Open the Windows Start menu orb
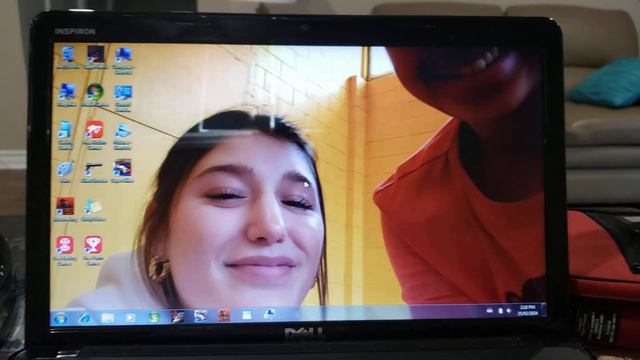 coord(61,318)
